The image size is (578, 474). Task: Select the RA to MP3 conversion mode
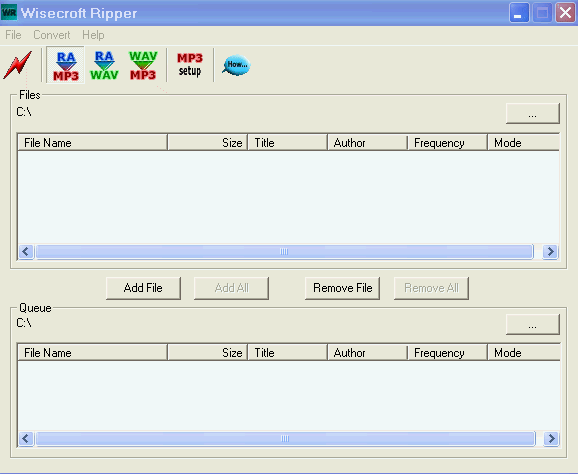point(66,65)
